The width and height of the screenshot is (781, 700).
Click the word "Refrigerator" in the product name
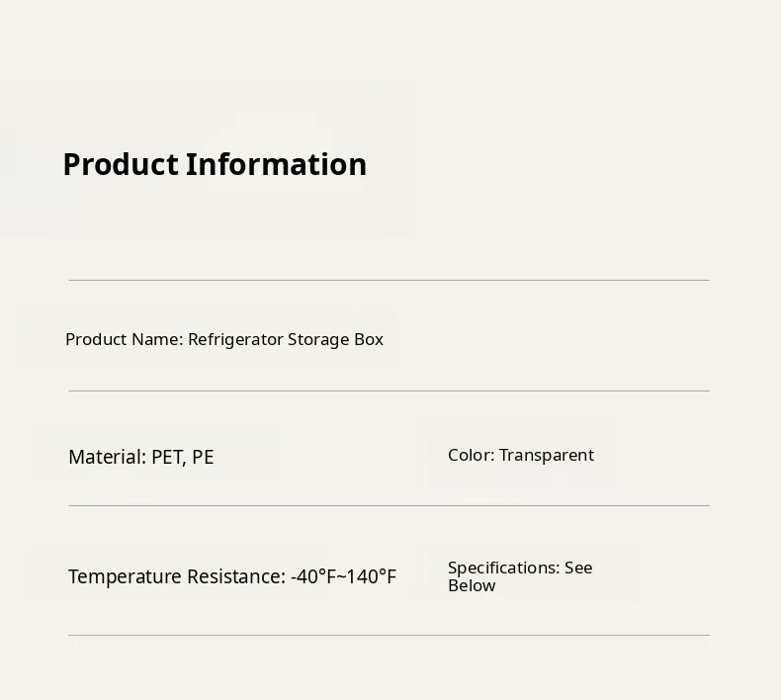click(235, 339)
